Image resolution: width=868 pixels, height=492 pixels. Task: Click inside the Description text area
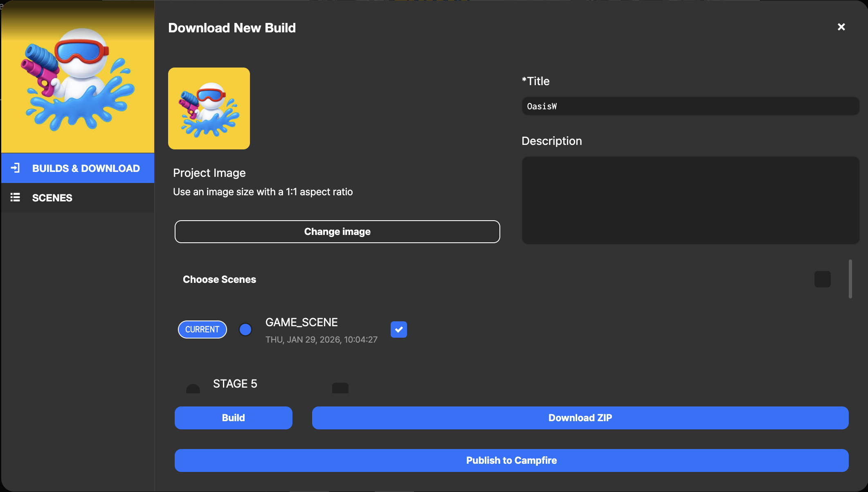pyautogui.click(x=690, y=200)
